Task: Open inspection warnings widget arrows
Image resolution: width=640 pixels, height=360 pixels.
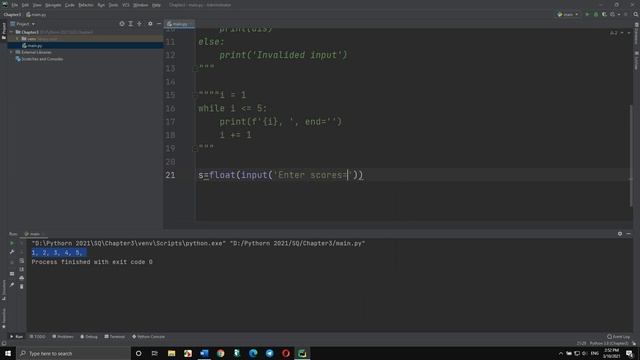Action: point(625,33)
